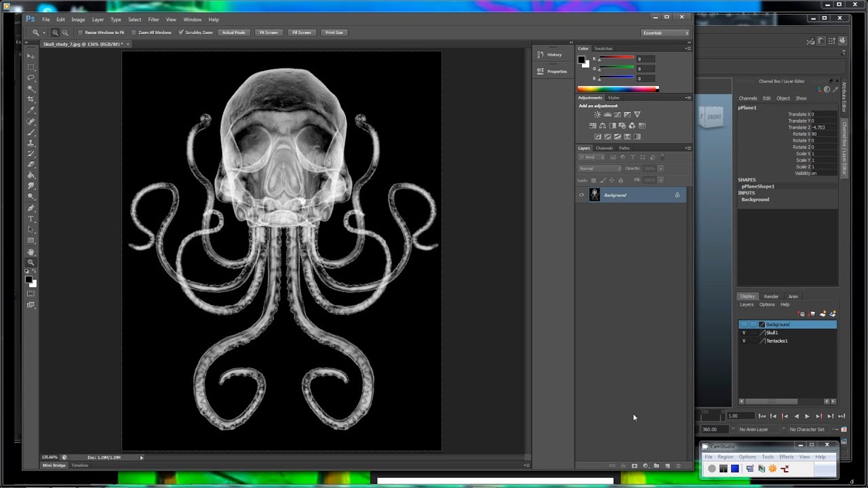The image size is (868, 488).
Task: Open the layer Kind filter dropdown
Action: coord(591,157)
